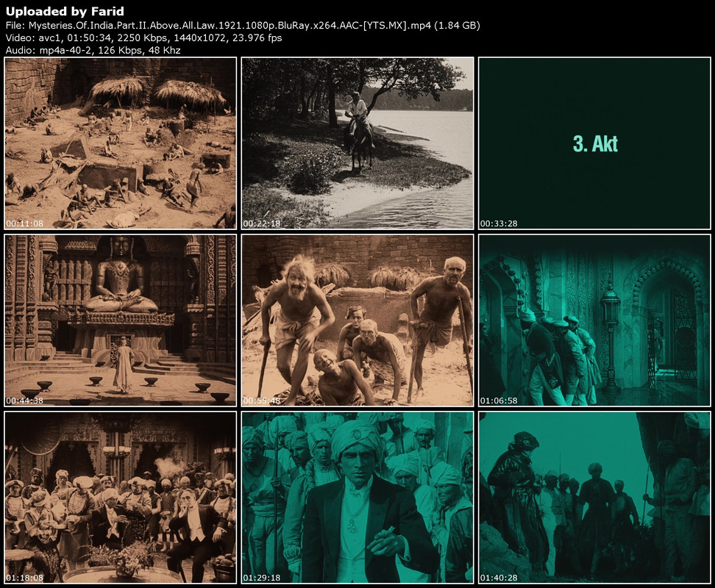Click the file name line ending in .mp4
The height and width of the screenshot is (588, 715).
tap(243, 26)
